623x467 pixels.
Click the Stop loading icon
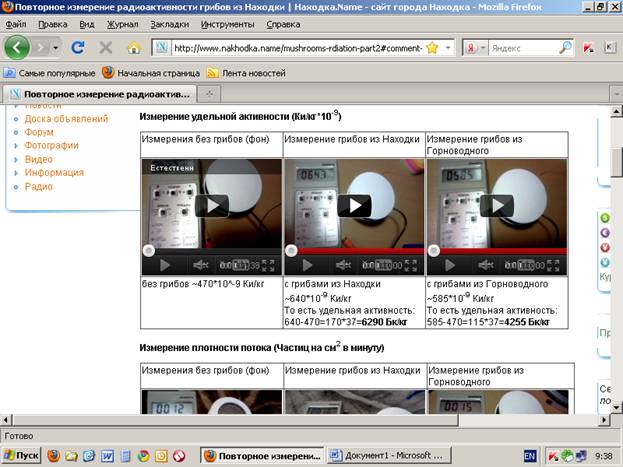(x=105, y=47)
